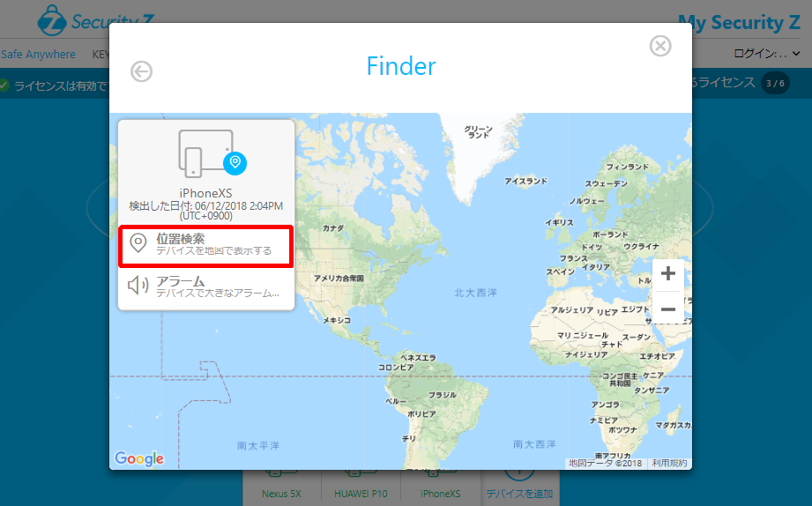Screen dimensions: 812x506
Task: Click the 3/6 license count badge
Action: [775, 84]
